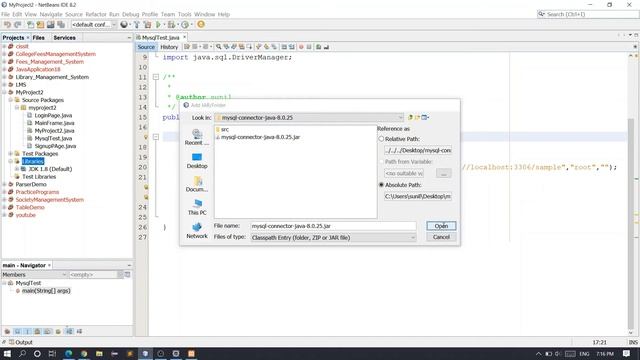640x360 pixels.
Task: Click the absolute path text field
Action: 418,196
